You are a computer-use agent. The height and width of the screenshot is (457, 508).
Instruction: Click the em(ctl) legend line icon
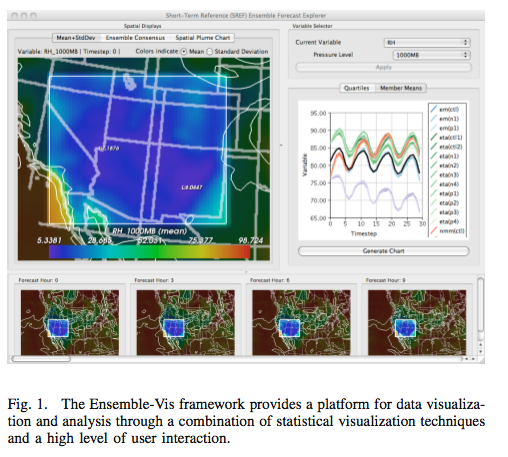[x=433, y=109]
